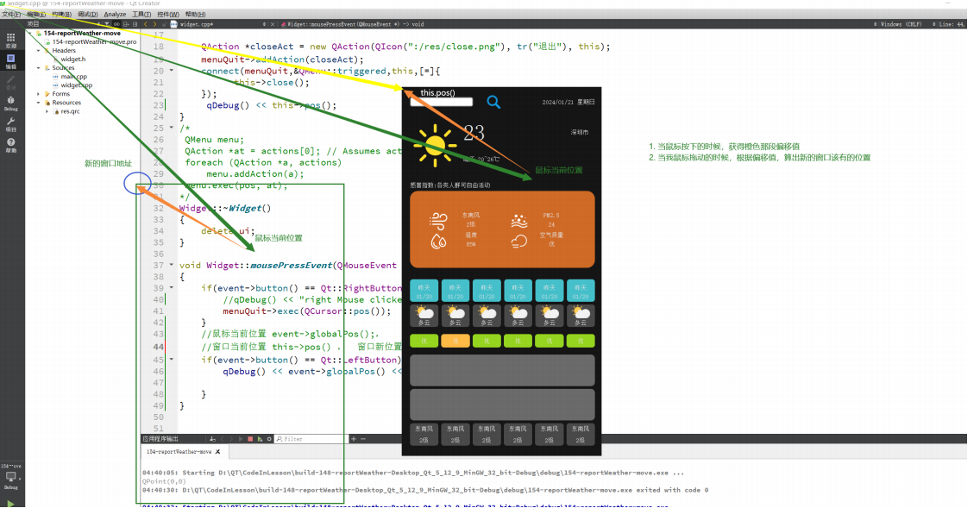
Task: Click the search magnifier in weather app
Action: pyautogui.click(x=493, y=102)
